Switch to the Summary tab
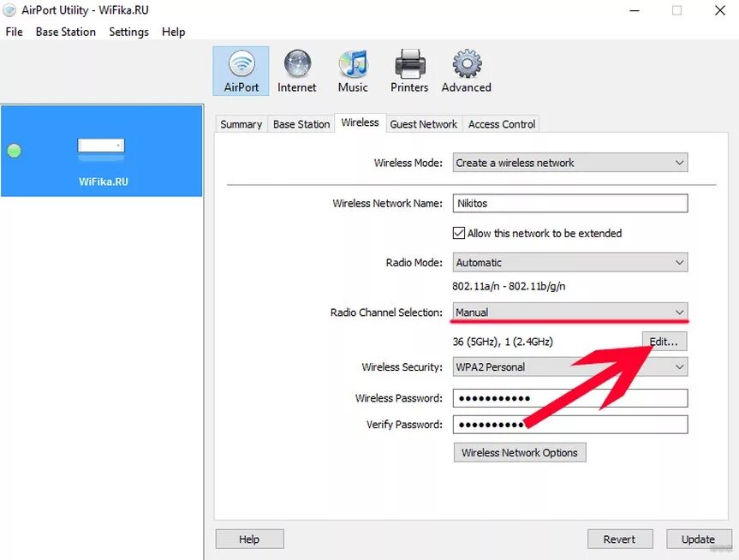The height and width of the screenshot is (560, 739). [241, 124]
